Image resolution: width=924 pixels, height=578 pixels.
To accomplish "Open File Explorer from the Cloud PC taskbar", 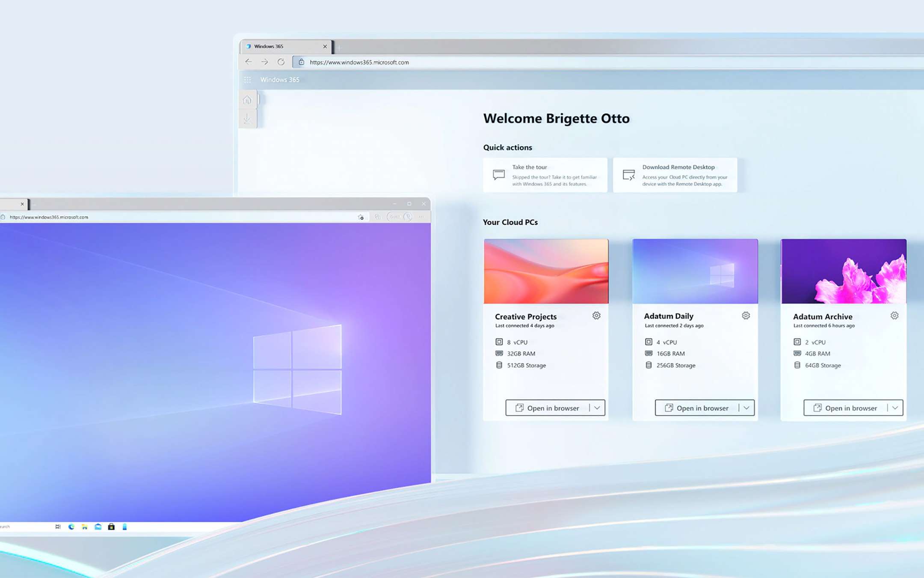I will coord(85,527).
